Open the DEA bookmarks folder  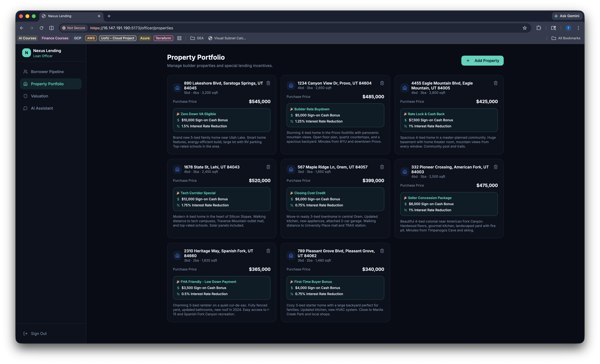point(197,38)
